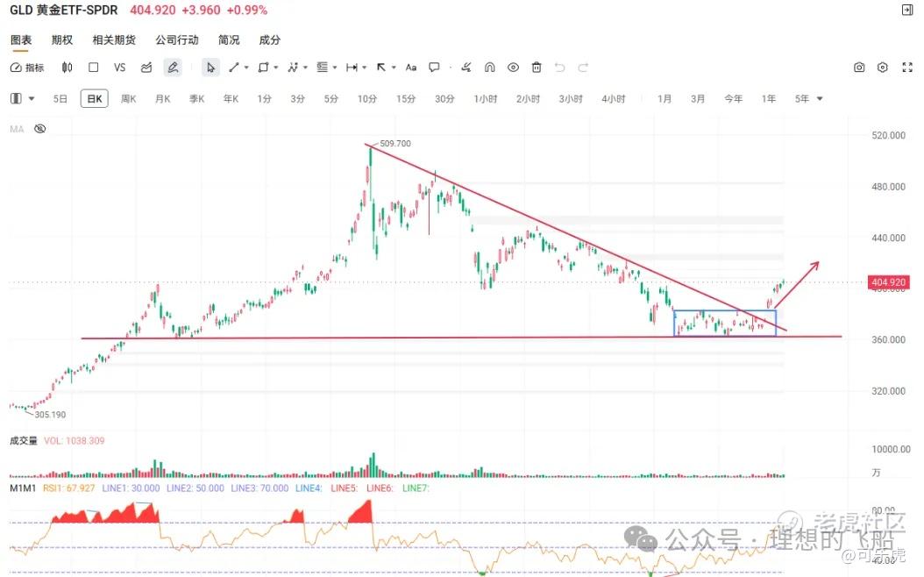Set range to 1月
Screen dimensions: 924x577
coord(665,99)
